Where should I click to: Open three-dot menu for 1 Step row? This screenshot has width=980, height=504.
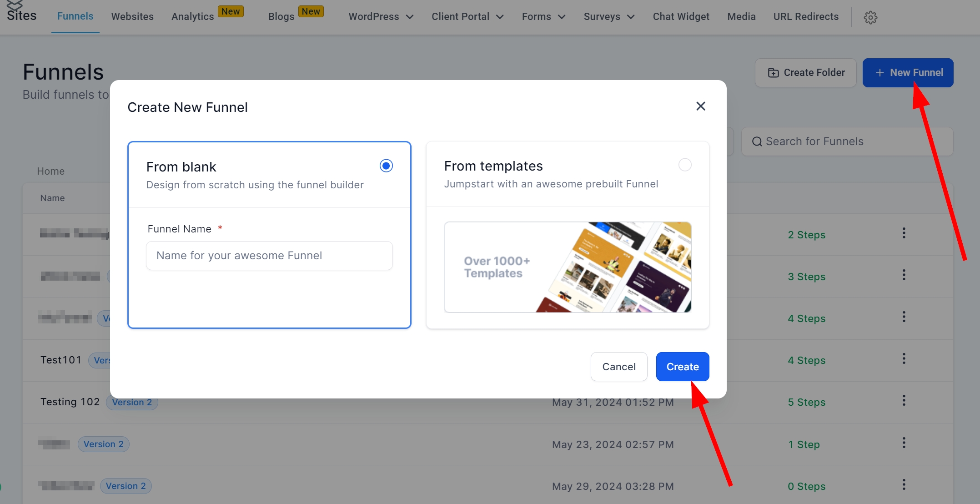tap(904, 443)
